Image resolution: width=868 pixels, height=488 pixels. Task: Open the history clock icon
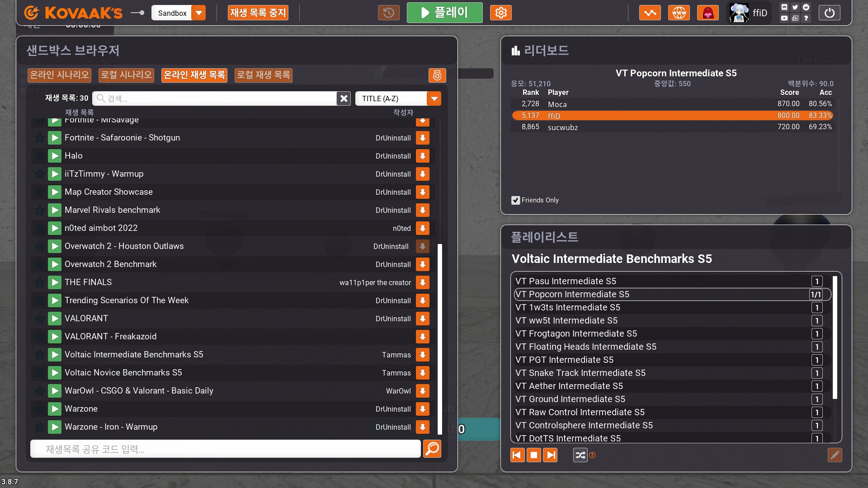coord(388,13)
